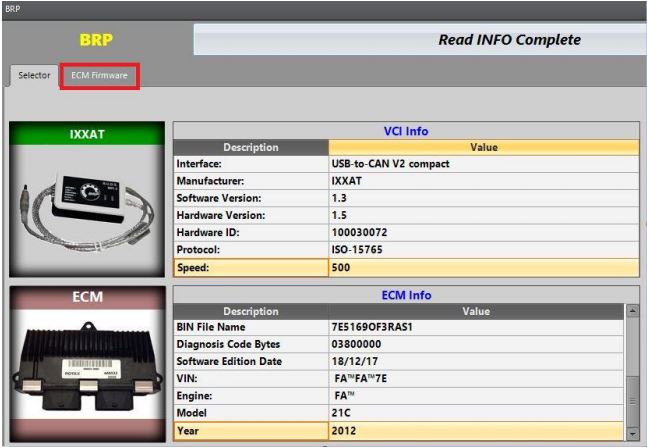Select the VIN row value
Viewport: 647px width, 448px height.
point(475,379)
